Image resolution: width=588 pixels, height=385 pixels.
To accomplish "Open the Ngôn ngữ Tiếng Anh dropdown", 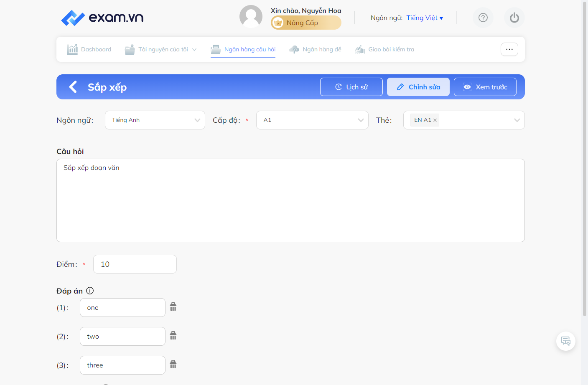I will click(x=155, y=120).
